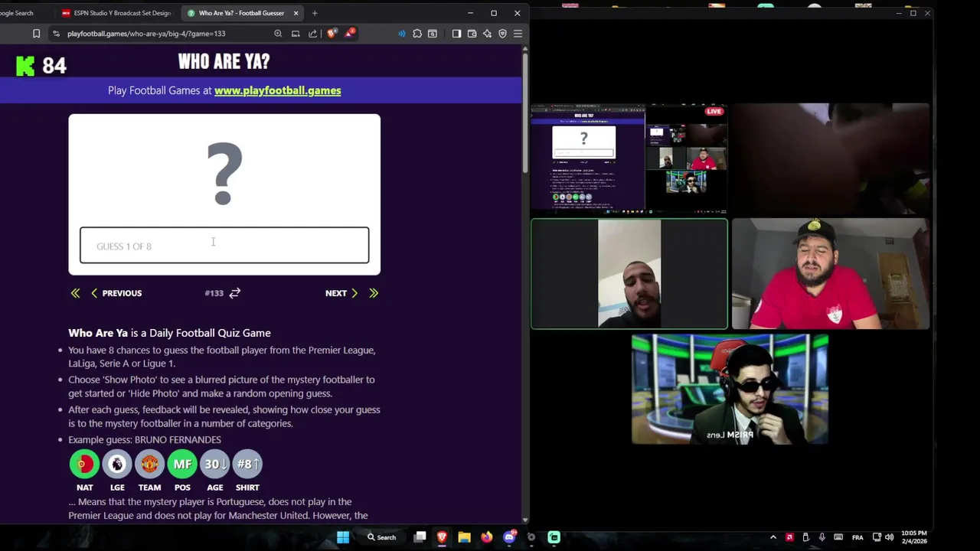This screenshot has height=551, width=980.
Task: Select the green-bordered active speaker video tile
Action: tap(629, 274)
